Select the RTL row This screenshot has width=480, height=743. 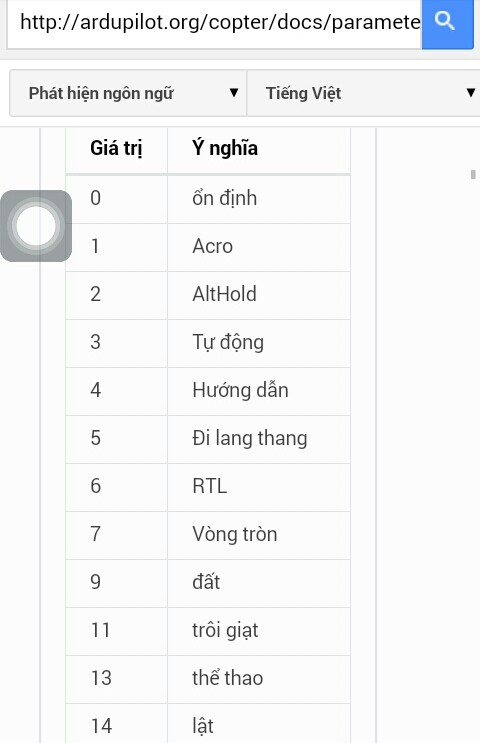pos(208,487)
